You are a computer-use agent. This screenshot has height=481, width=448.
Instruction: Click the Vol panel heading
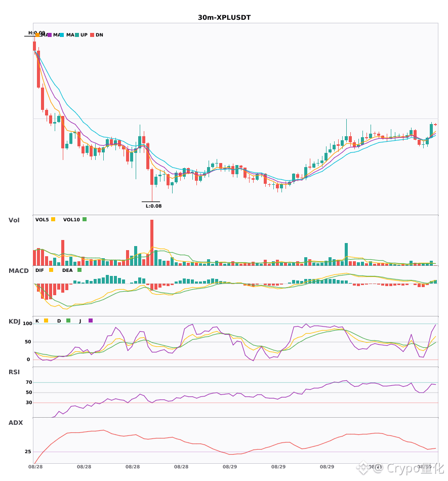[x=14, y=220]
